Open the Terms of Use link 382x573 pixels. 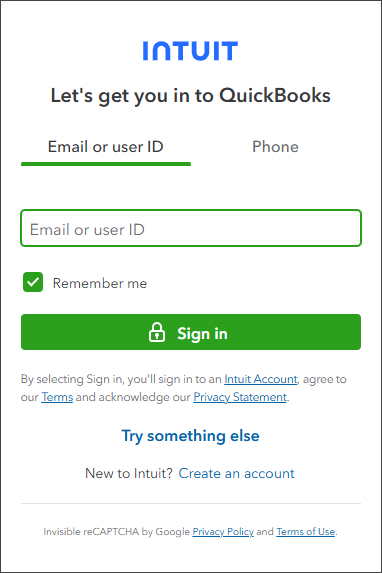click(306, 531)
